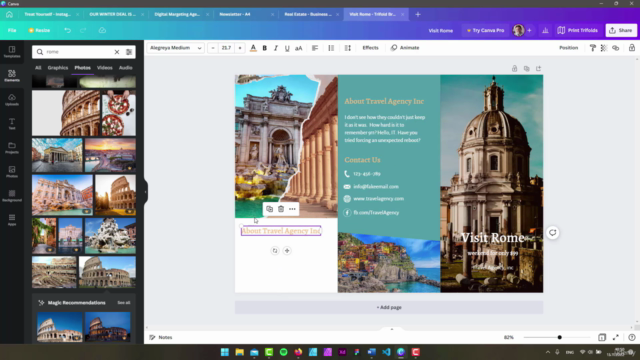The height and width of the screenshot is (360, 640).
Task: Go to Canva home icon
Action: click(9, 14)
